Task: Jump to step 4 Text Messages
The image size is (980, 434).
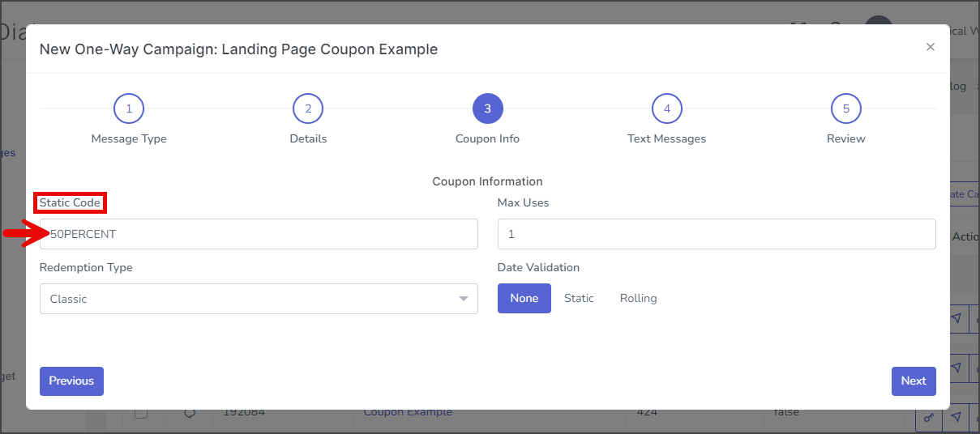Action: pos(667,108)
